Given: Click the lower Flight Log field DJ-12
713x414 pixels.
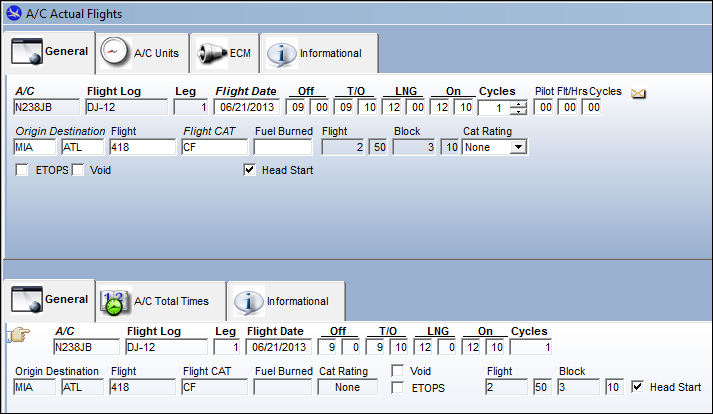Looking at the screenshot, I should (166, 347).
